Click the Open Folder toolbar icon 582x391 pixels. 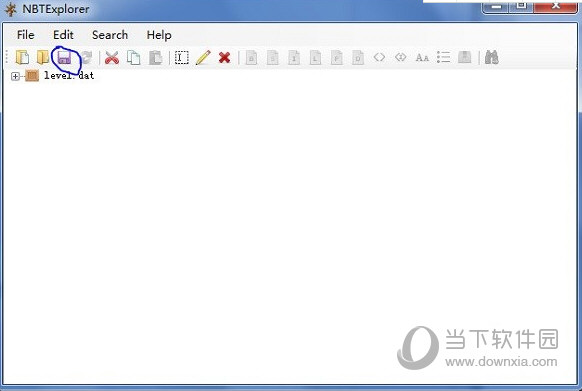(x=43, y=58)
